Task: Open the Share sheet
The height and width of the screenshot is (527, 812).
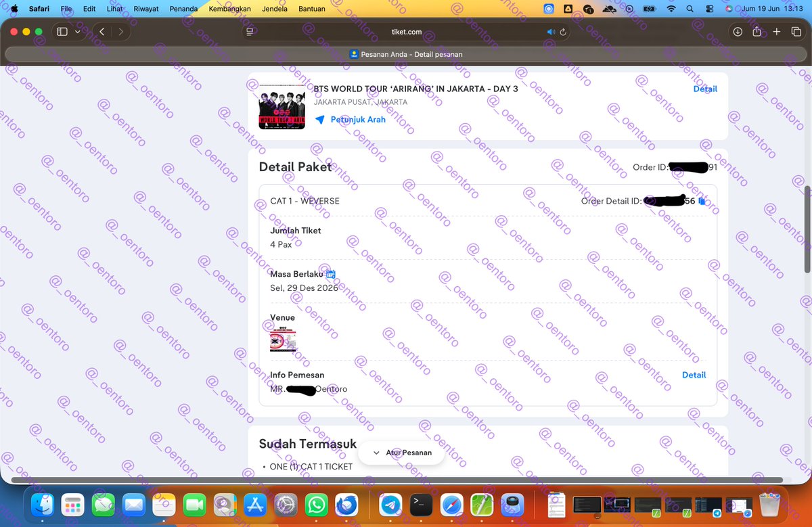Action: tap(757, 32)
